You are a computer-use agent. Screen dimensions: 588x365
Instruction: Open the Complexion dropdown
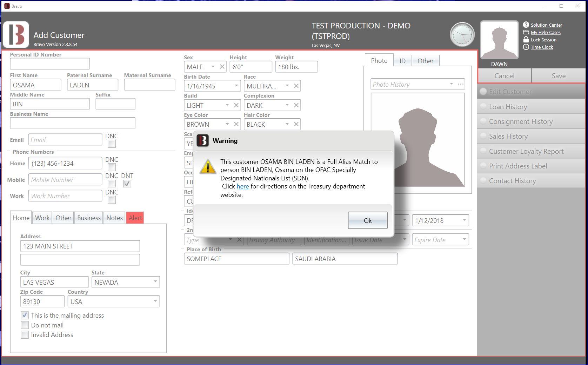[287, 105]
